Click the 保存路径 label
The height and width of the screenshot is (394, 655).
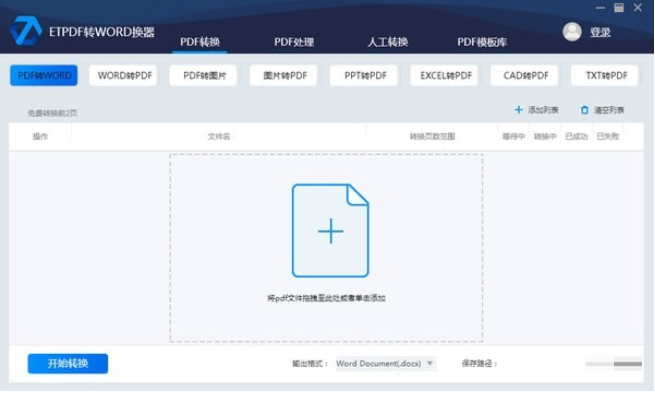479,363
